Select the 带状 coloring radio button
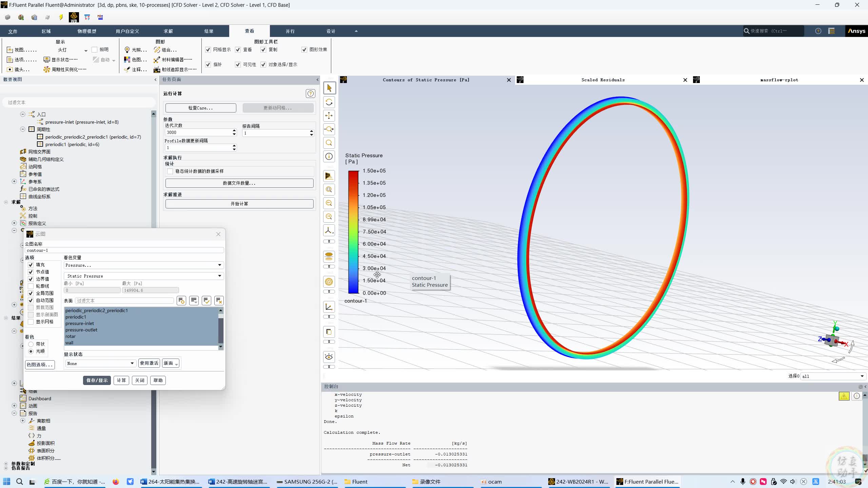The width and height of the screenshot is (868, 488). pos(31,344)
